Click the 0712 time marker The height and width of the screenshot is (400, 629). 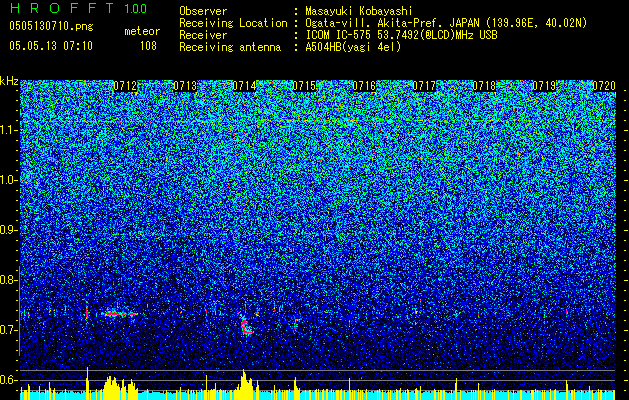125,86
